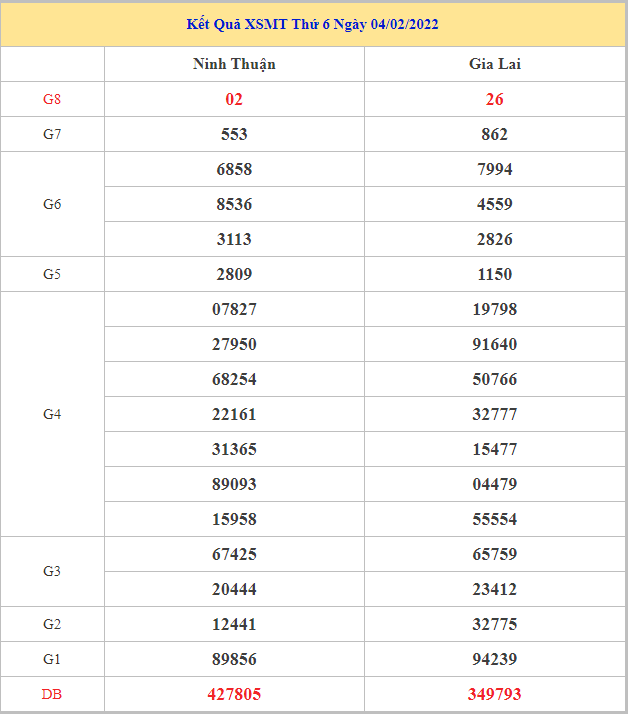The height and width of the screenshot is (715, 628).
Task: Click Gia Lai G8 result 26
Action: pyautogui.click(x=494, y=99)
